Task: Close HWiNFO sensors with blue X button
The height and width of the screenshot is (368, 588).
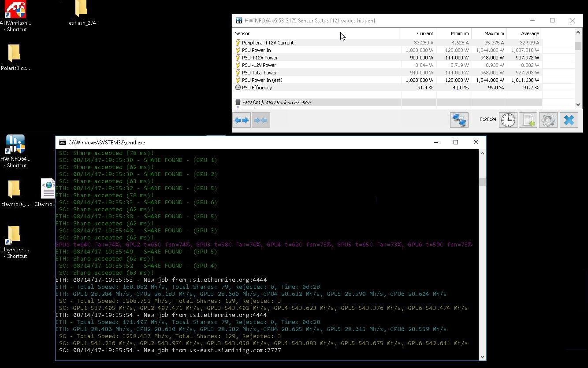Action: (x=569, y=120)
